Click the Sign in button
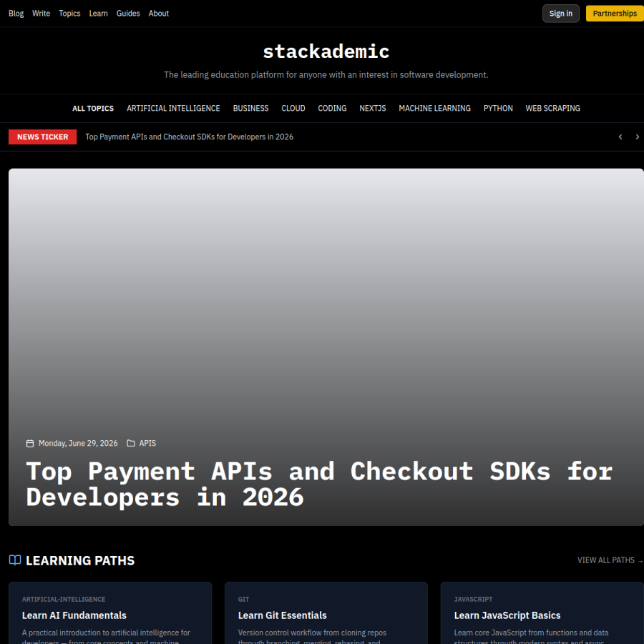The width and height of the screenshot is (644, 644). [560, 14]
